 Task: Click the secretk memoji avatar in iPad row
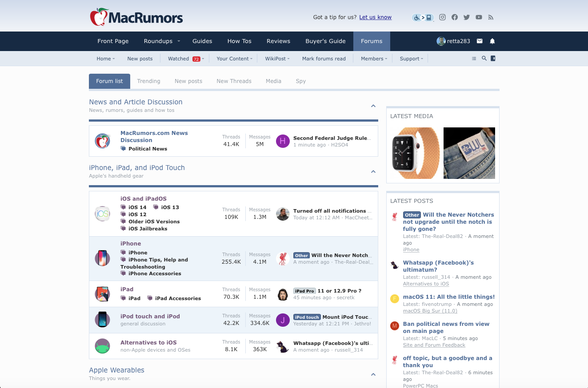click(x=283, y=294)
